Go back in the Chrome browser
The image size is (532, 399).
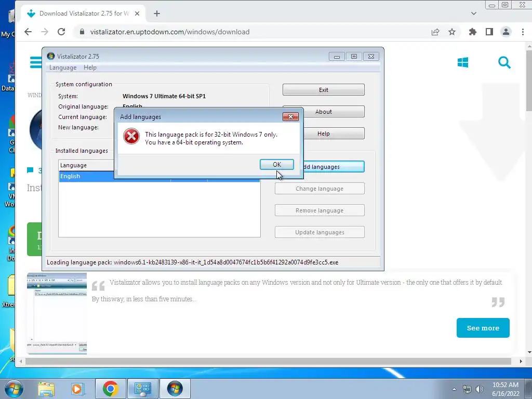click(x=28, y=32)
